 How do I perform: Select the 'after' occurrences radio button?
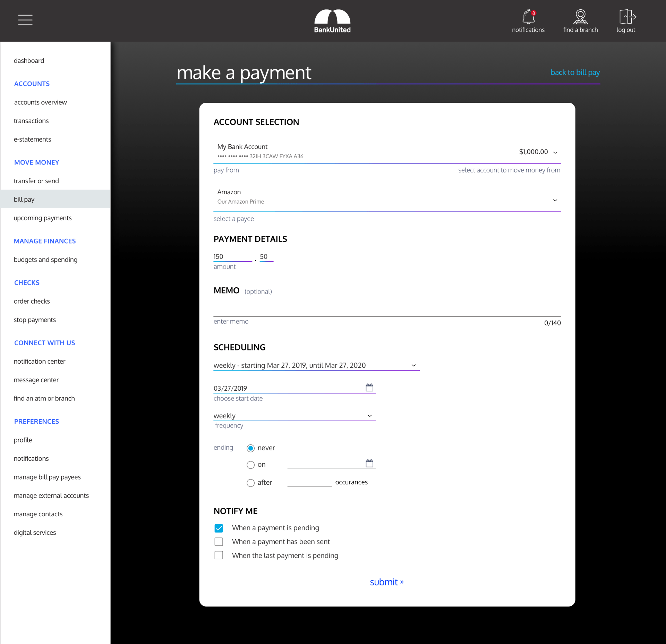coord(250,483)
